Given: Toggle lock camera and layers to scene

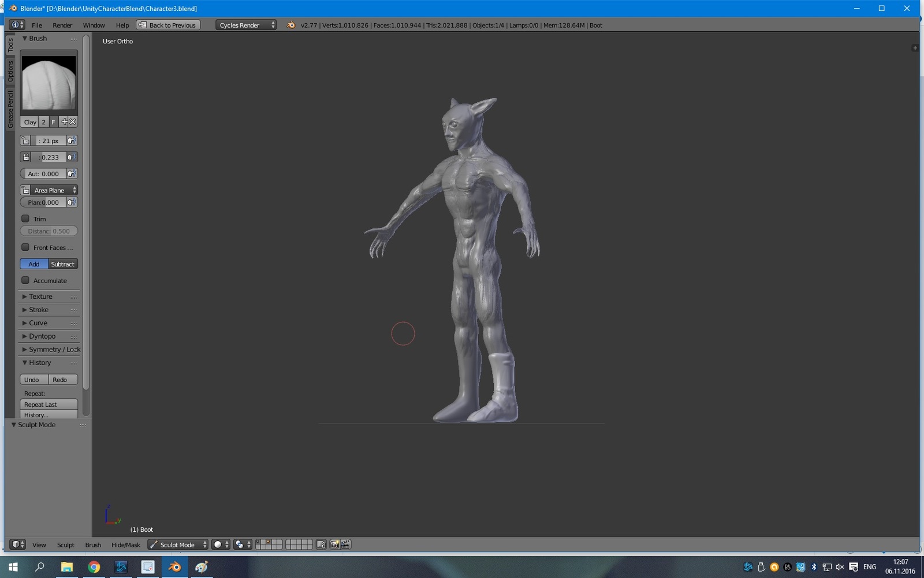Looking at the screenshot, I should tap(321, 544).
